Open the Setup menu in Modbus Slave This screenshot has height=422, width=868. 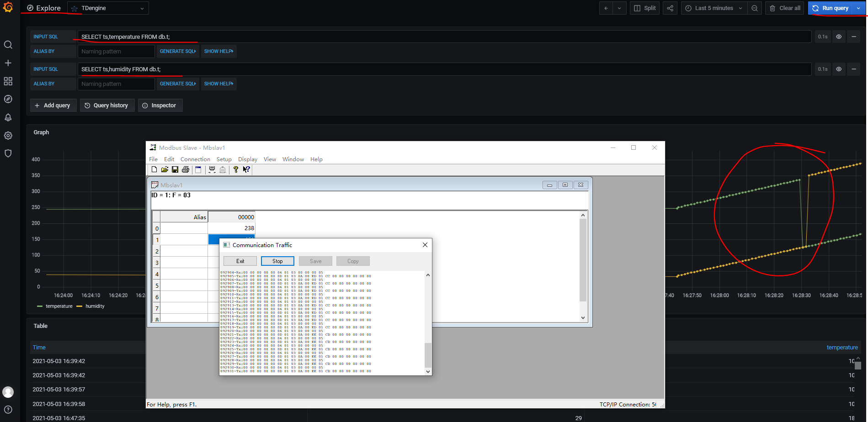coord(224,159)
